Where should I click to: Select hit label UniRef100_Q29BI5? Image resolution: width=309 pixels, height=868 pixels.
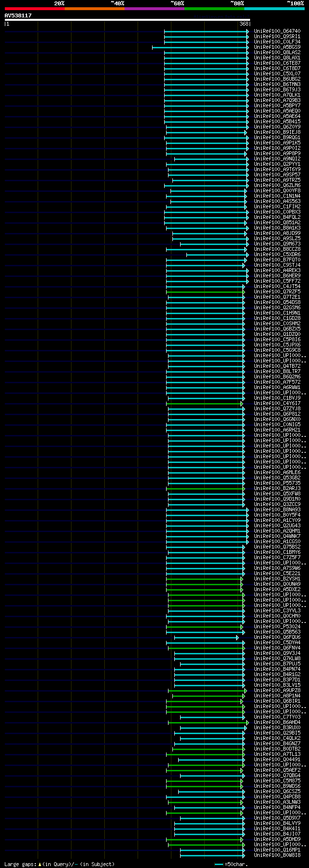pos(277,733)
